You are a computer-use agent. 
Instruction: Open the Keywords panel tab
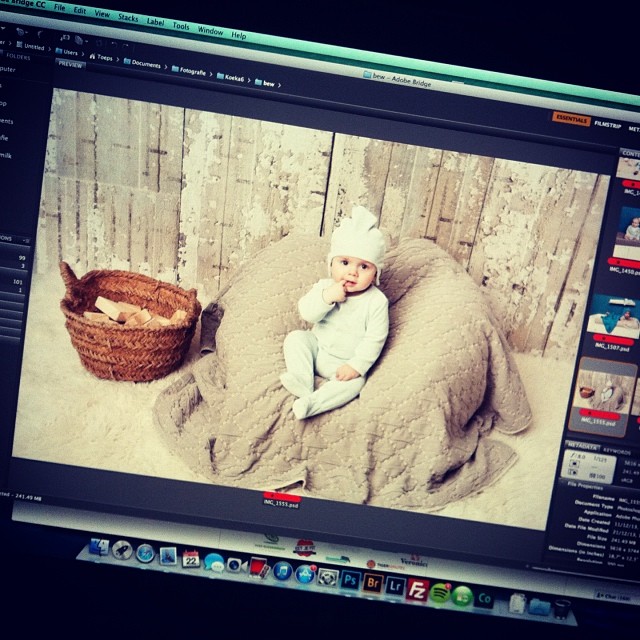[x=617, y=451]
